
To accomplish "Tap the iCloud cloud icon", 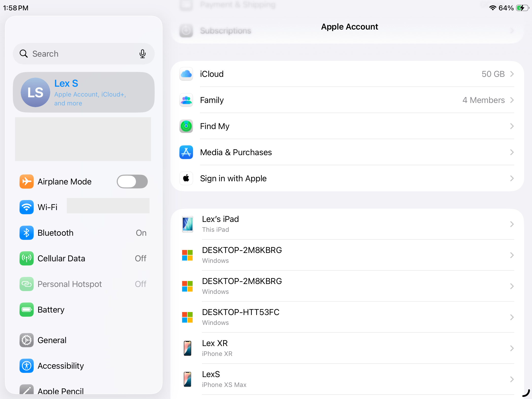I will tap(186, 74).
